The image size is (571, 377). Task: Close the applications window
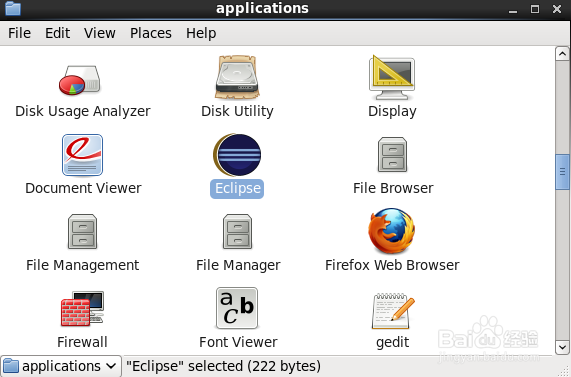[556, 9]
